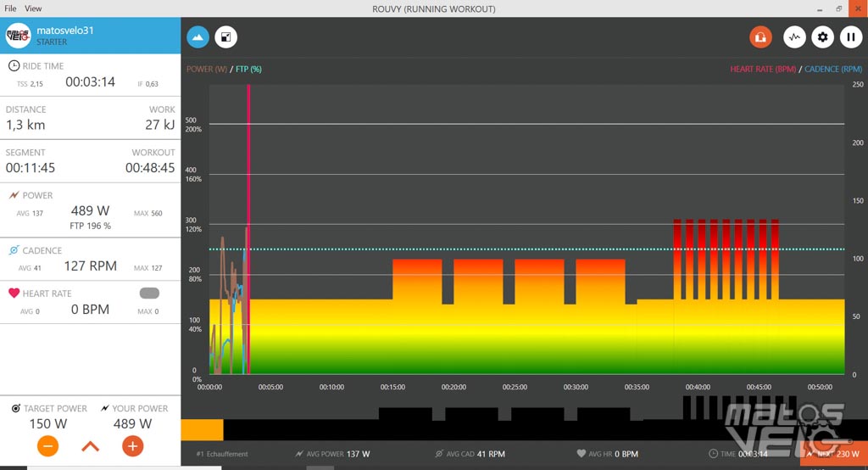The width and height of the screenshot is (868, 470).
Task: Click the work value 27 kJ
Action: click(160, 126)
